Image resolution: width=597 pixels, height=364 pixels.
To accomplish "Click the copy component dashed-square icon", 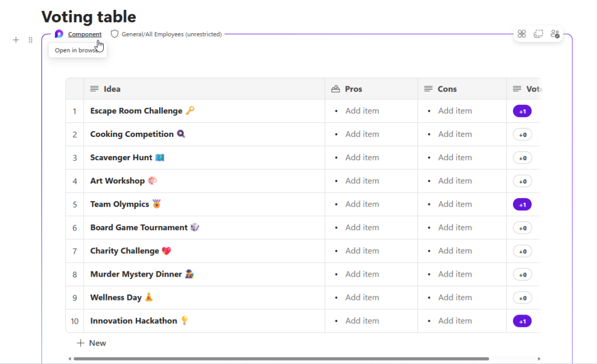I will (x=538, y=34).
